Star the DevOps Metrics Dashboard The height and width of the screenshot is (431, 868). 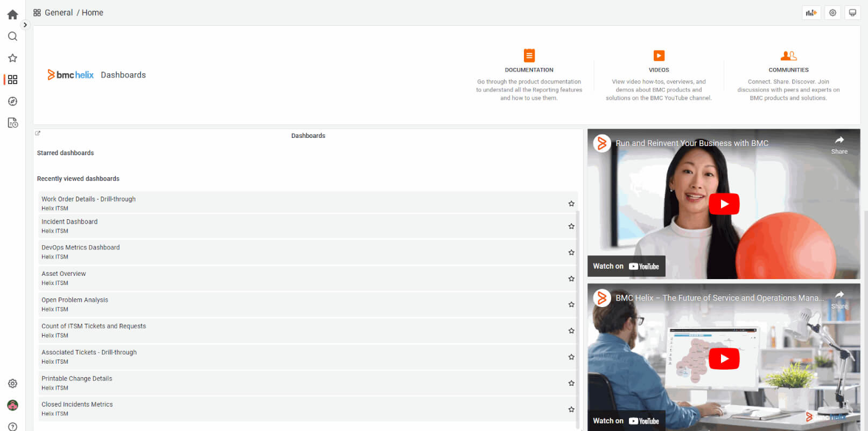[x=571, y=252]
